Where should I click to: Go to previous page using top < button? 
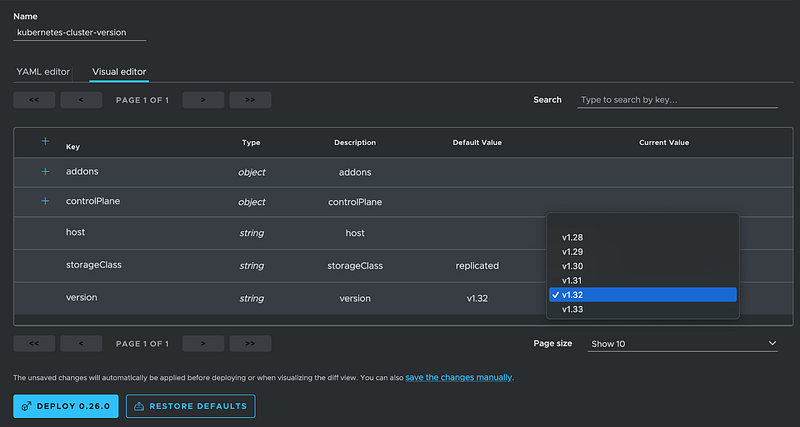coord(81,100)
